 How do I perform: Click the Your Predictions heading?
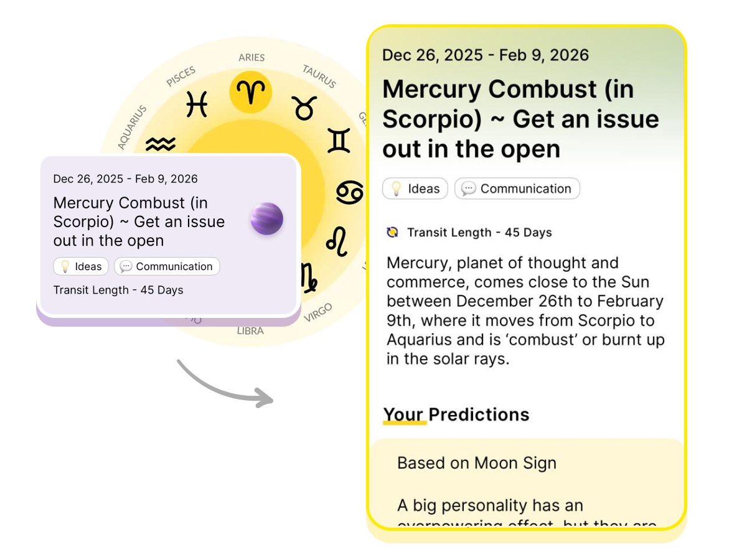point(456,414)
